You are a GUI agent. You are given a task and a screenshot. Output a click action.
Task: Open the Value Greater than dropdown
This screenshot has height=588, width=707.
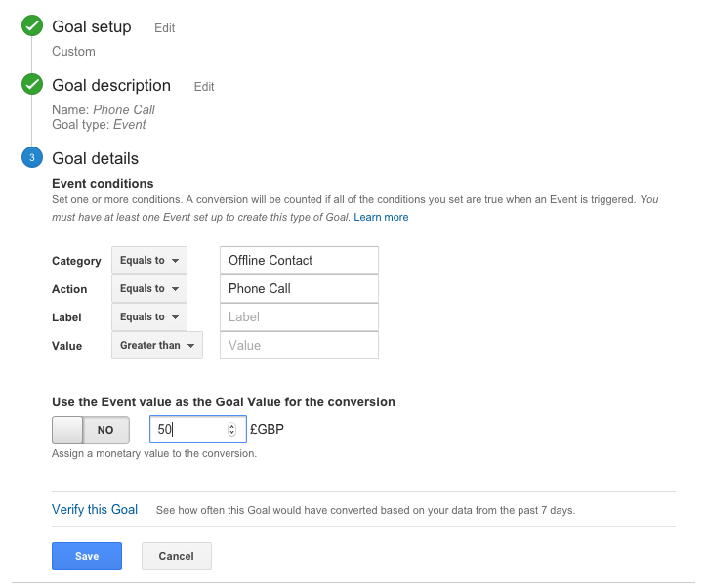pyautogui.click(x=157, y=346)
